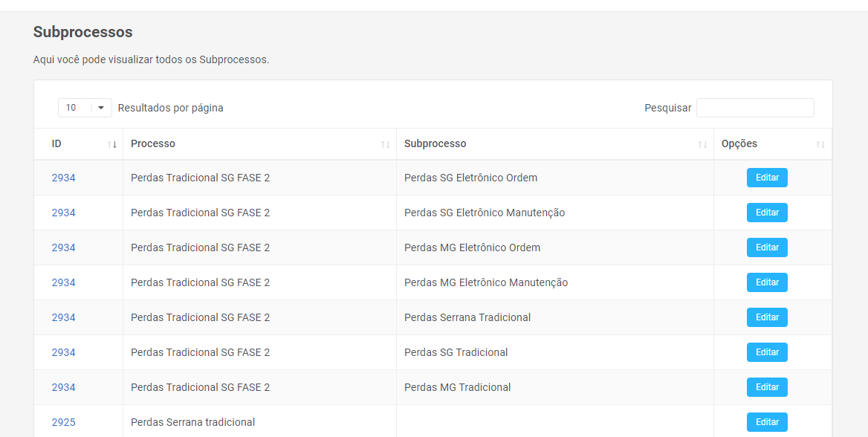
Task: Edit the Perdas SG Eletrônico Manutenção subprocess
Action: [x=767, y=213]
